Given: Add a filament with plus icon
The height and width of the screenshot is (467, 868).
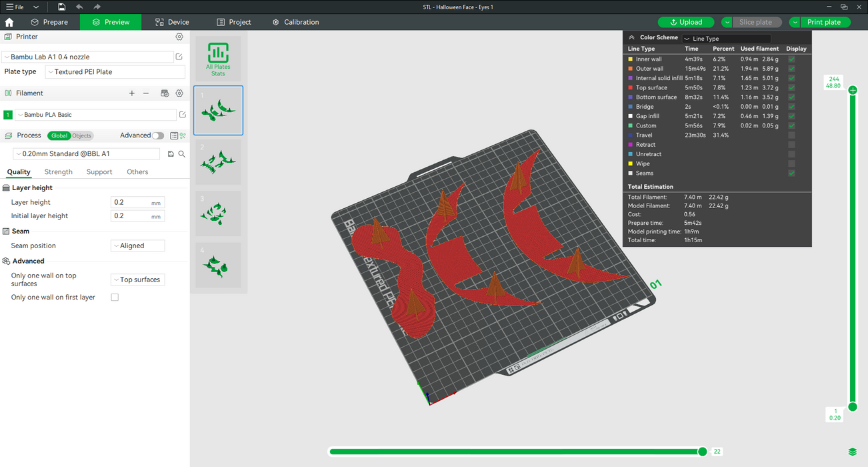Looking at the screenshot, I should pos(132,93).
